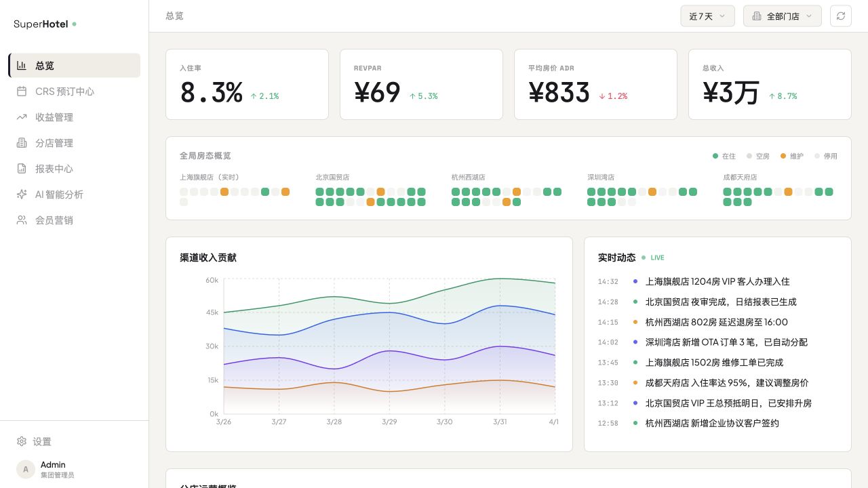Image resolution: width=868 pixels, height=488 pixels.
Task: Click the 总收入 value ¥3万
Action: pyautogui.click(x=731, y=93)
